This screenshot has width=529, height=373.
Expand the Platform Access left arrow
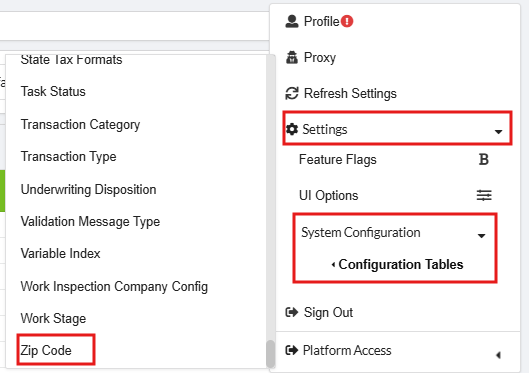tap(498, 355)
